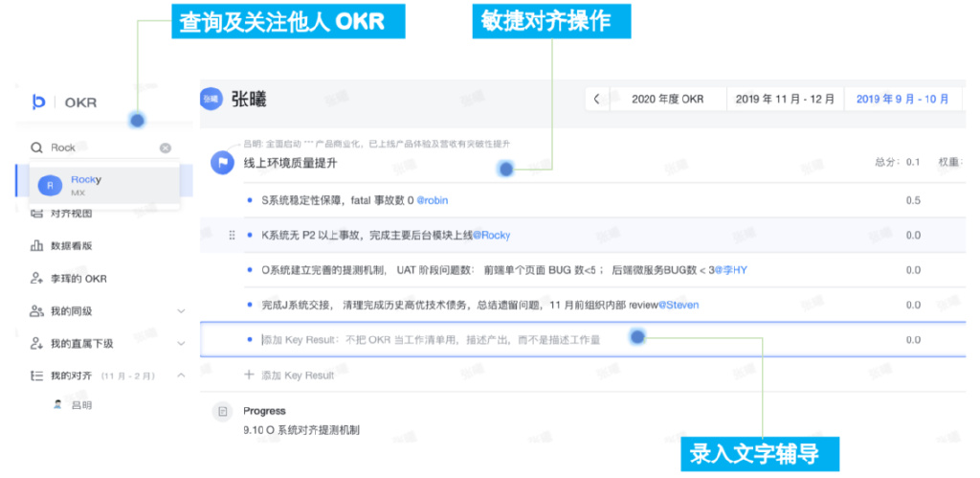Go to previous period with left chevron
Screen dimensions: 980x478
point(597,99)
